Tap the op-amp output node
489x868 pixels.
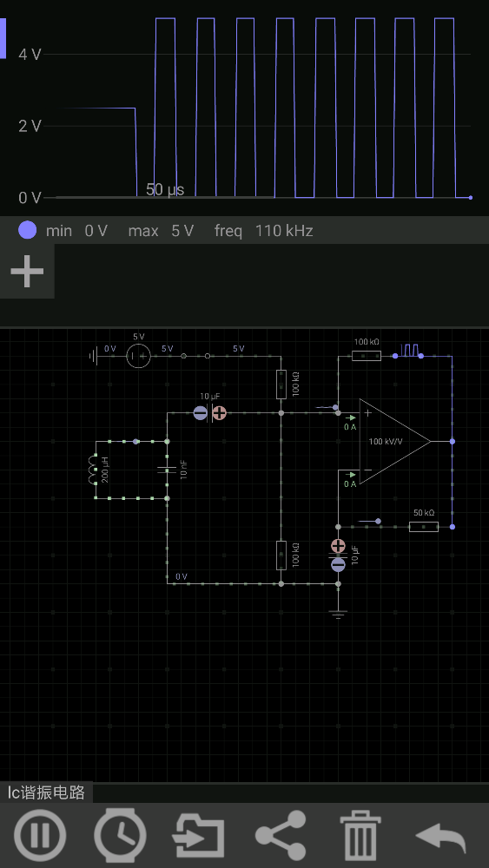pos(453,441)
